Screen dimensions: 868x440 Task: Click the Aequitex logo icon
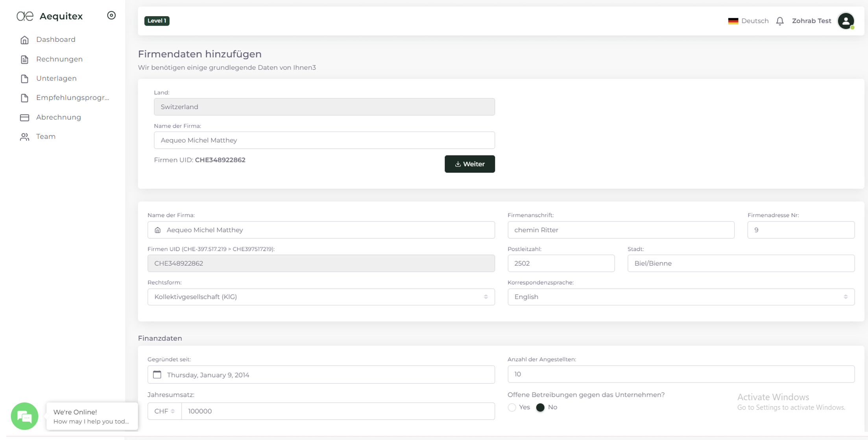(25, 16)
